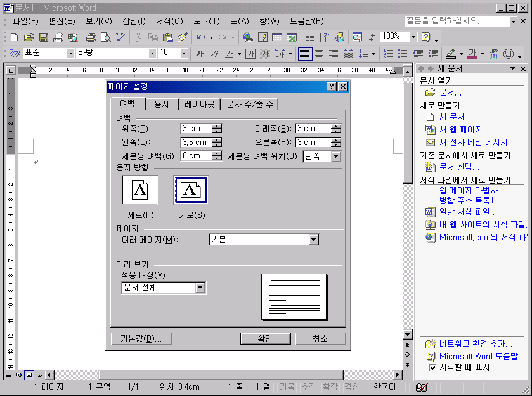Click the Cut scissors icon
Viewport: 532px width, 396px height.
coord(138,37)
